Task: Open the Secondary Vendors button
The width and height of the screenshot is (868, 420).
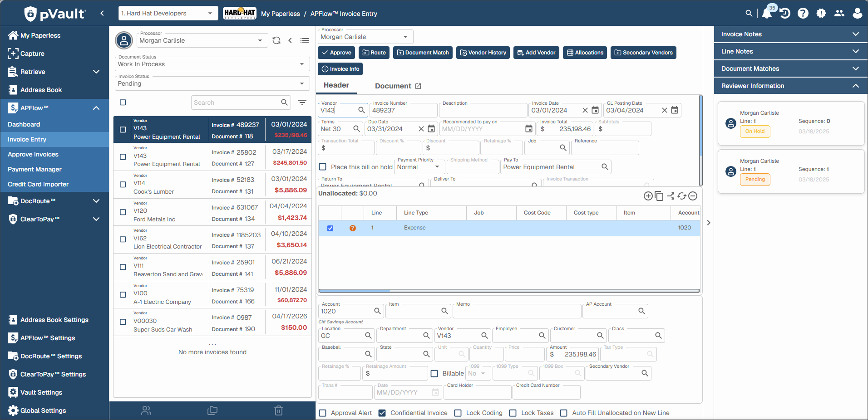Action: click(x=643, y=53)
